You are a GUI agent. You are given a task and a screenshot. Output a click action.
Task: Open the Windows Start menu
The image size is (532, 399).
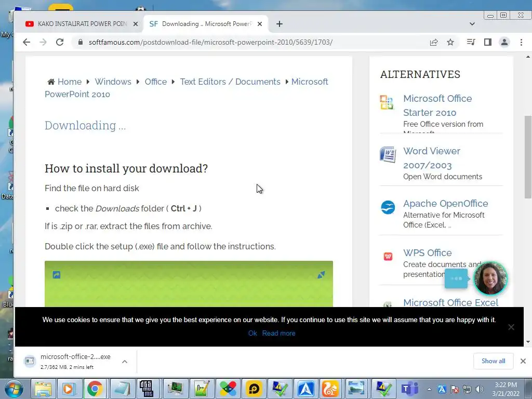pyautogui.click(x=13, y=389)
